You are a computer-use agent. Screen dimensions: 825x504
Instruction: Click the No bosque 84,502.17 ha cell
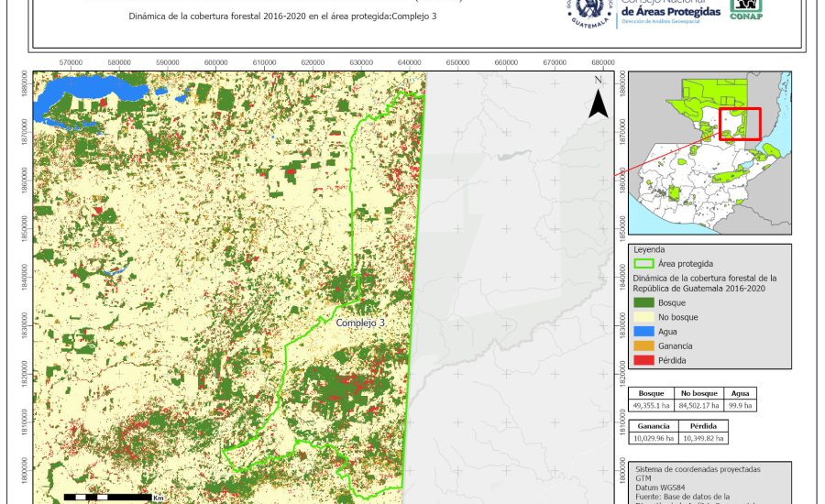pyautogui.click(x=698, y=404)
